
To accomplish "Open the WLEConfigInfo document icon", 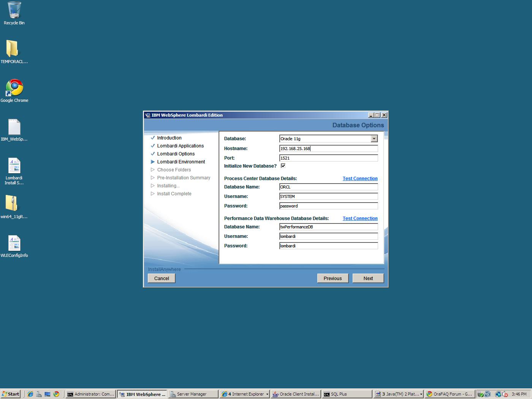I will pyautogui.click(x=14, y=243).
